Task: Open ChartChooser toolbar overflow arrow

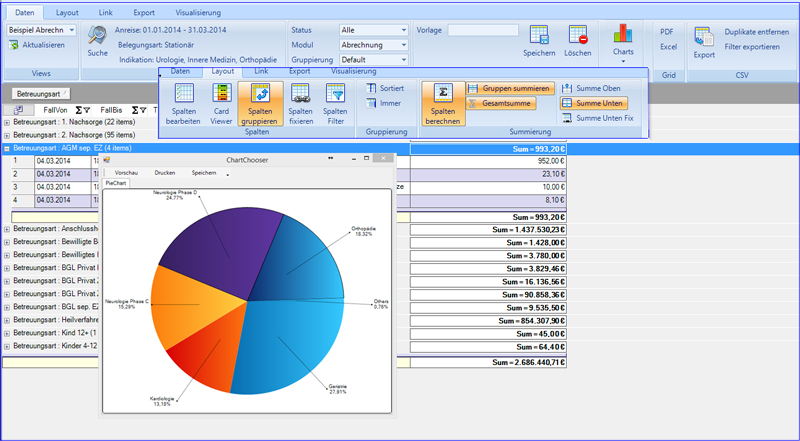Action: 228,175
